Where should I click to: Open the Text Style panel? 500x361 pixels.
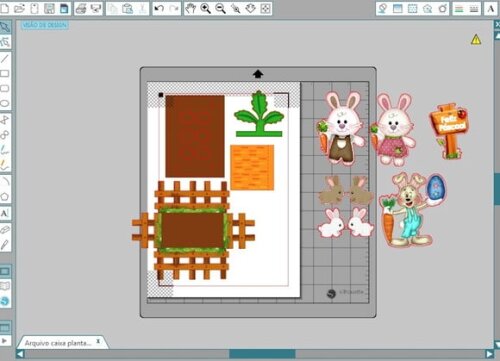[491, 8]
